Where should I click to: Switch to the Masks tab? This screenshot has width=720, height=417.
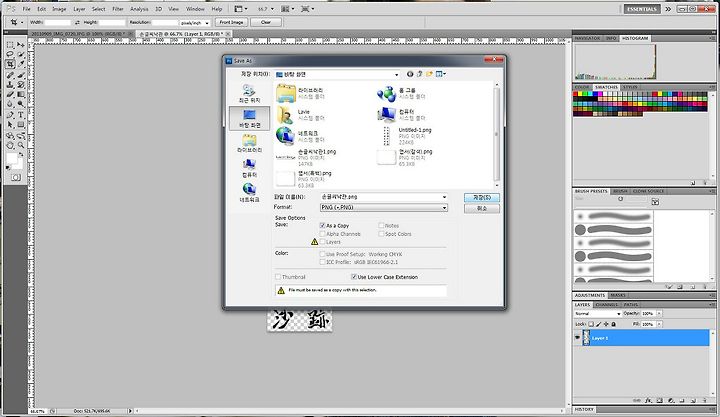click(618, 295)
